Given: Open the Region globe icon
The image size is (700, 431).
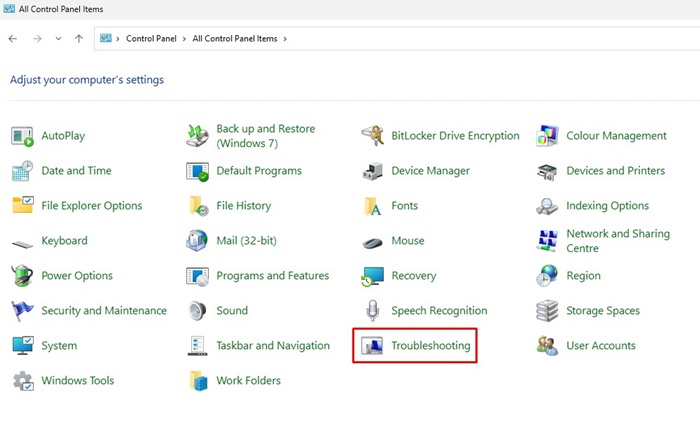Looking at the screenshot, I should pos(547,276).
